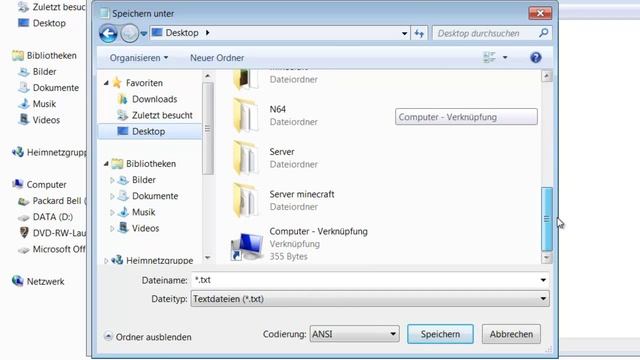Open the Dateityp Textdateien combo box

click(x=370, y=299)
